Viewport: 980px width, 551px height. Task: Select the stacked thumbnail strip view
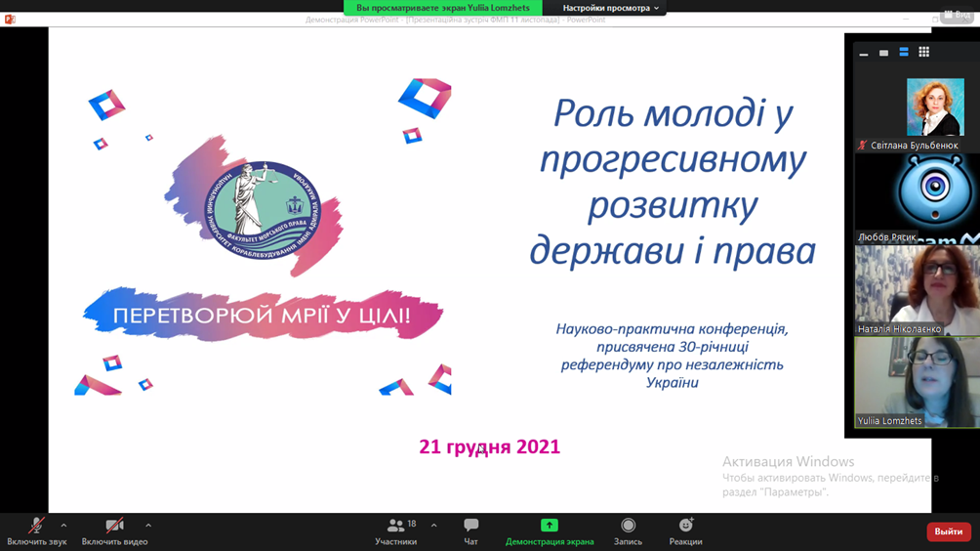pos(904,53)
